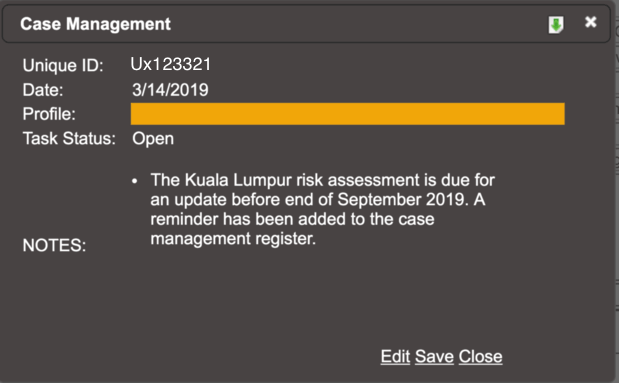Image resolution: width=619 pixels, height=383 pixels.
Task: Click the Unique ID value Ux123321
Action: [171, 64]
